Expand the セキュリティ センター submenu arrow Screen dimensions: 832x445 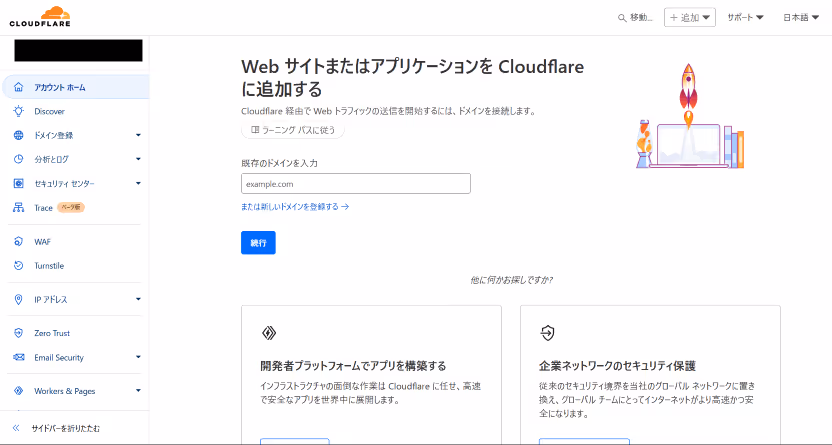(138, 184)
